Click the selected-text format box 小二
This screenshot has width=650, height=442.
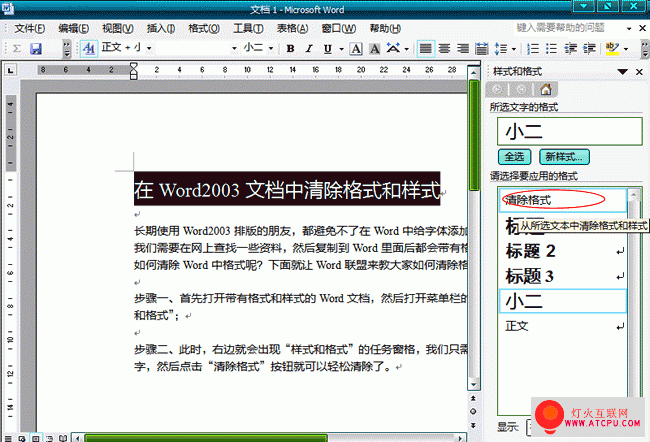pos(570,131)
